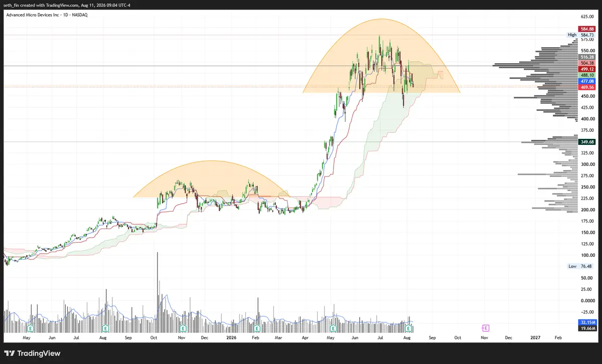Open the August 2025 earnings E marker
Image resolution: width=602 pixels, height=364 pixels.
click(x=106, y=328)
